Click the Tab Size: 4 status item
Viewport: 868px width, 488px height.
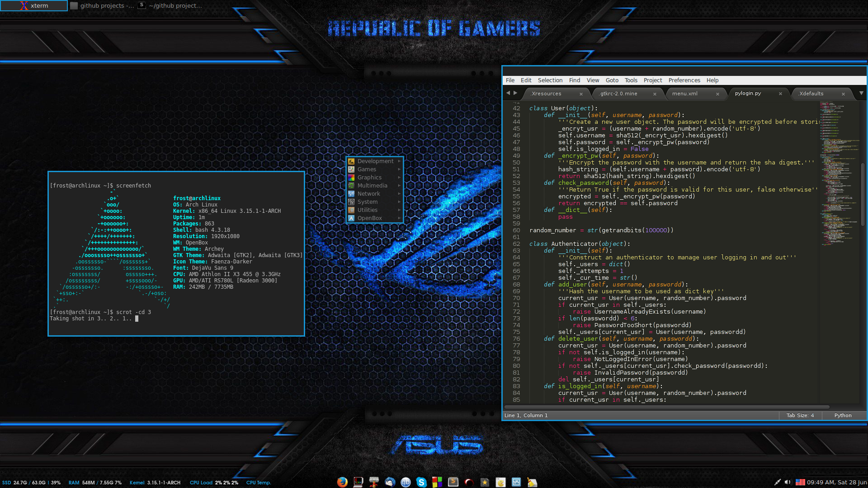[x=800, y=415]
